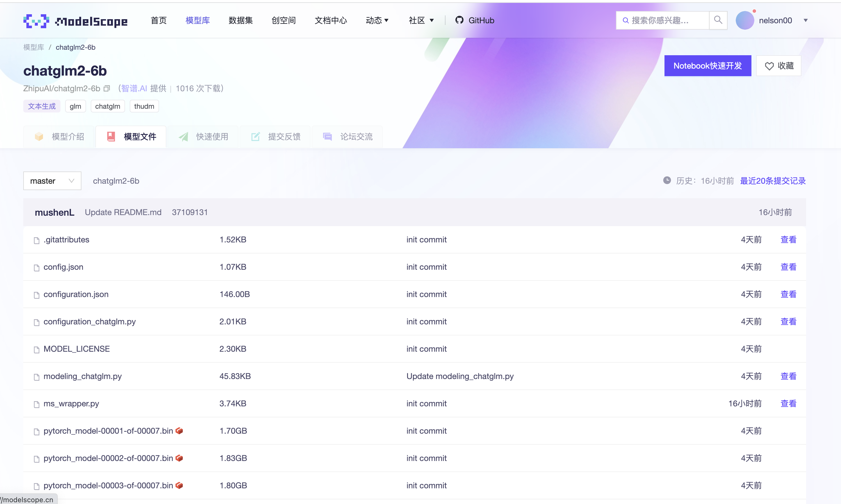The width and height of the screenshot is (841, 504).
Task: Switch to the 快速使用 tab
Action: (x=203, y=137)
